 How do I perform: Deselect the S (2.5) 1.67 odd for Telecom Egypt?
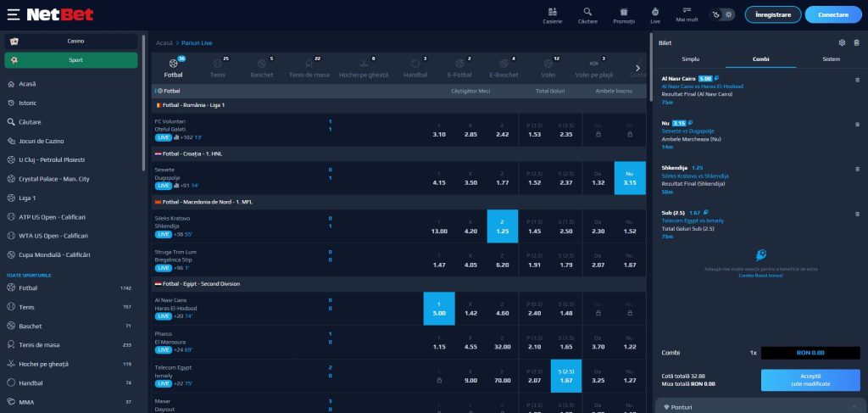pyautogui.click(x=566, y=376)
